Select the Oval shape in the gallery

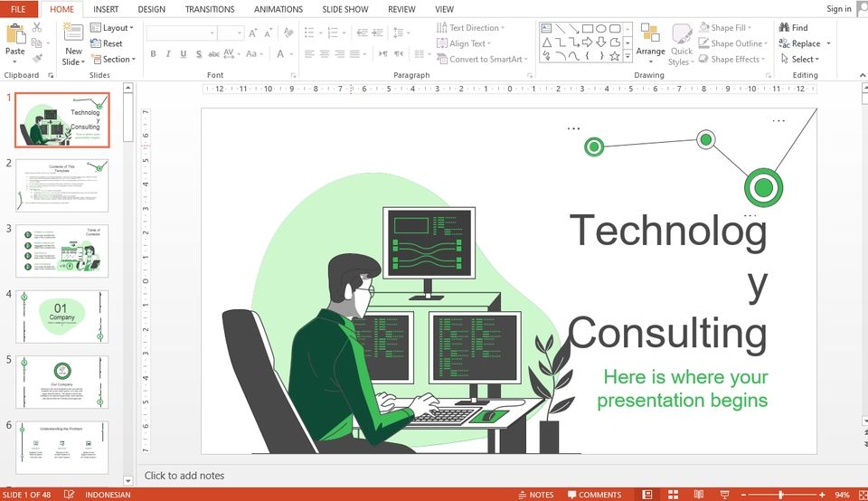(601, 28)
